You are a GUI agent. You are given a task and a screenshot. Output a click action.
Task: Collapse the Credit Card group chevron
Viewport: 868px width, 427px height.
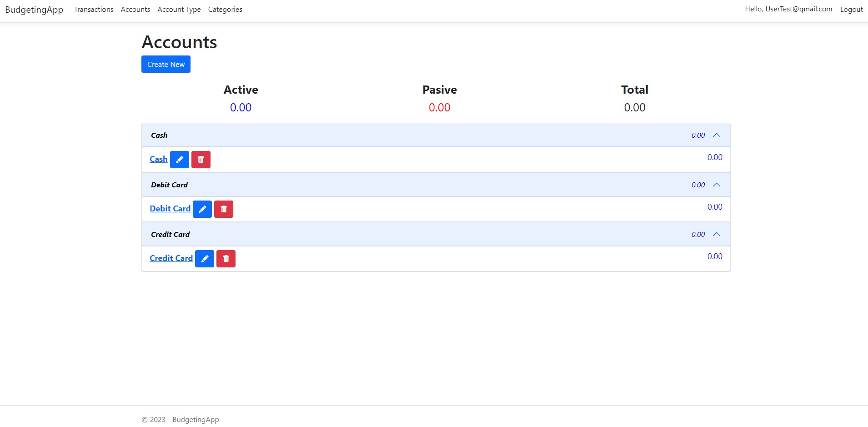716,234
